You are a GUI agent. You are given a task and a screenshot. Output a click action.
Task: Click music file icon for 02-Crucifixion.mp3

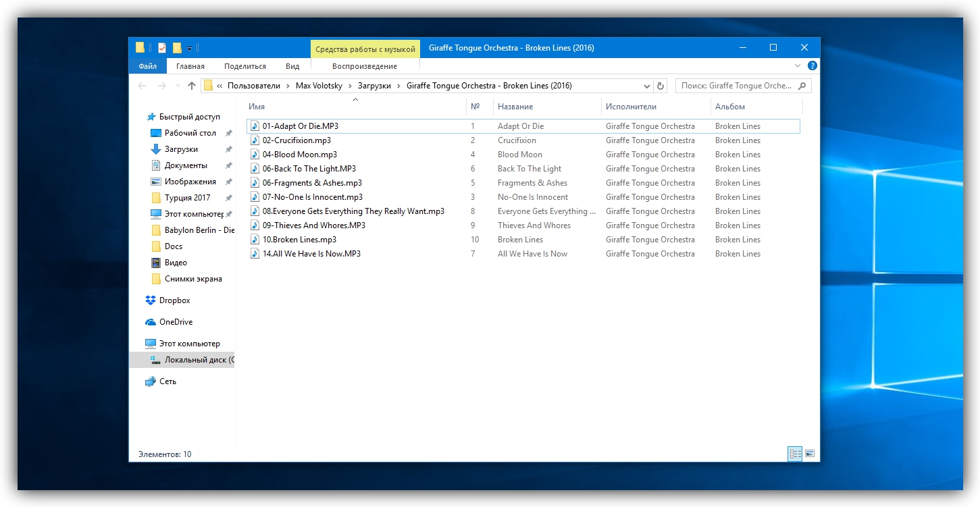(255, 140)
